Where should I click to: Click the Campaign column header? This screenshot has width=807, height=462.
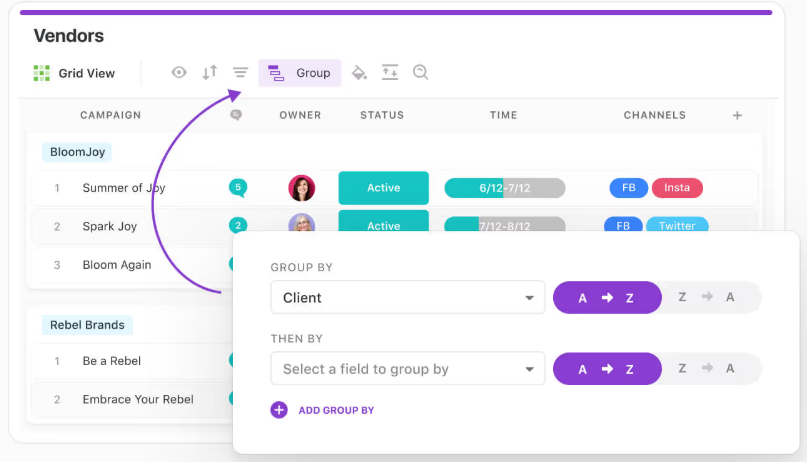[110, 115]
